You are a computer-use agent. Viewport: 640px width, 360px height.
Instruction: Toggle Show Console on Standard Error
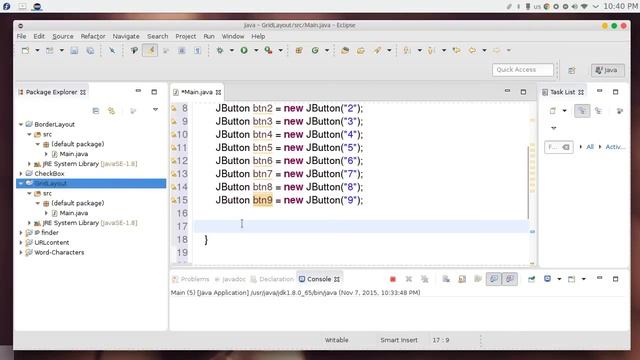pos(510,279)
